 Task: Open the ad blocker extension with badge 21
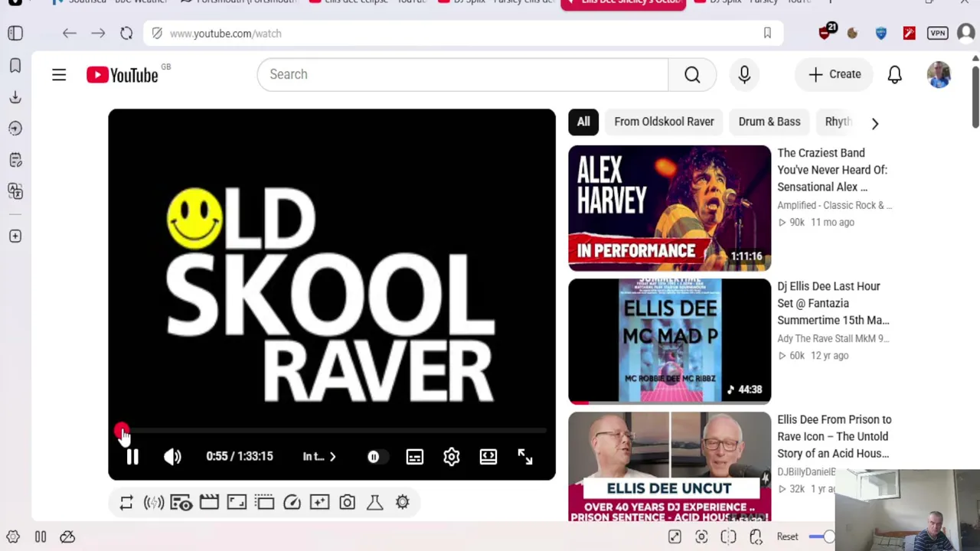coord(826,32)
